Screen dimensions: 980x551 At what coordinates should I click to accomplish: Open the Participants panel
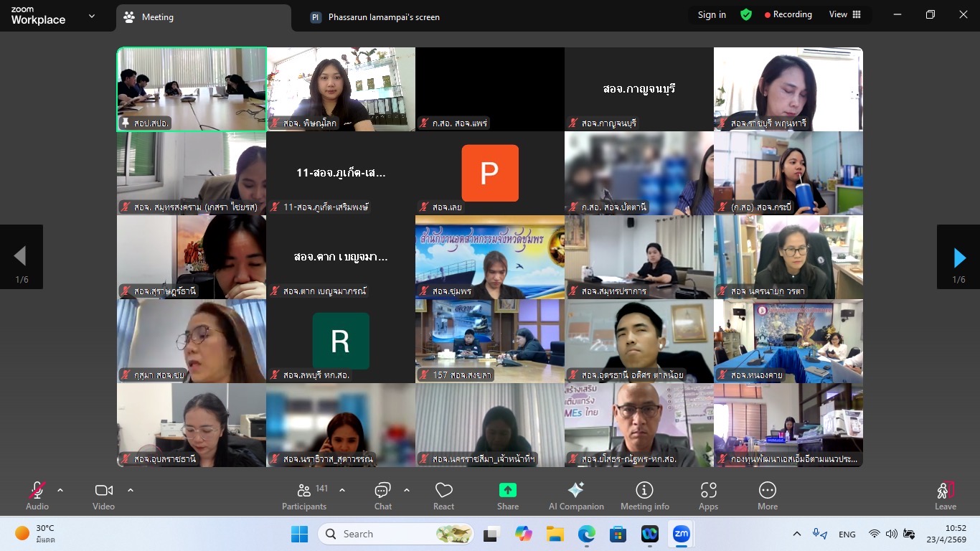(x=304, y=496)
